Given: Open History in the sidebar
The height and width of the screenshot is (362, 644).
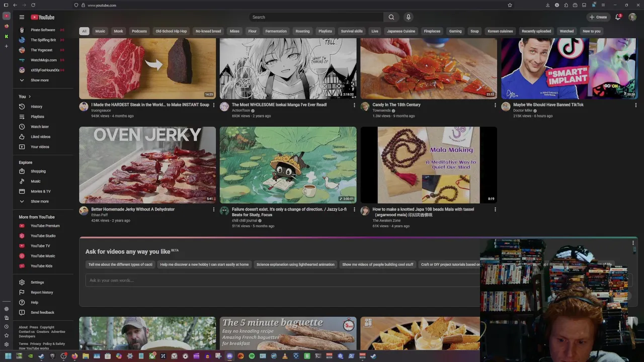Looking at the screenshot, I should pos(36,107).
